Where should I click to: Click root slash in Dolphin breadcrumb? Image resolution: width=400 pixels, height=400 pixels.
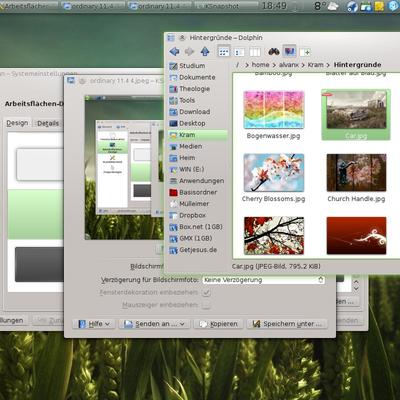(x=237, y=65)
